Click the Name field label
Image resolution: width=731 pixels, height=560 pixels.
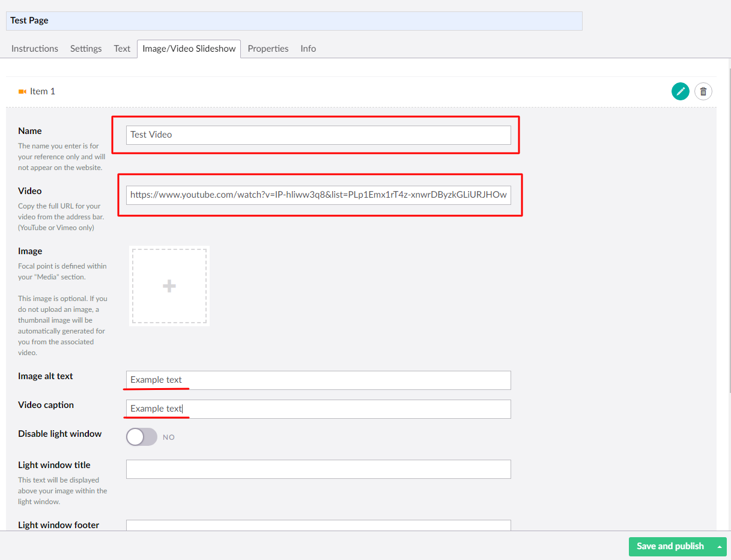click(x=30, y=131)
